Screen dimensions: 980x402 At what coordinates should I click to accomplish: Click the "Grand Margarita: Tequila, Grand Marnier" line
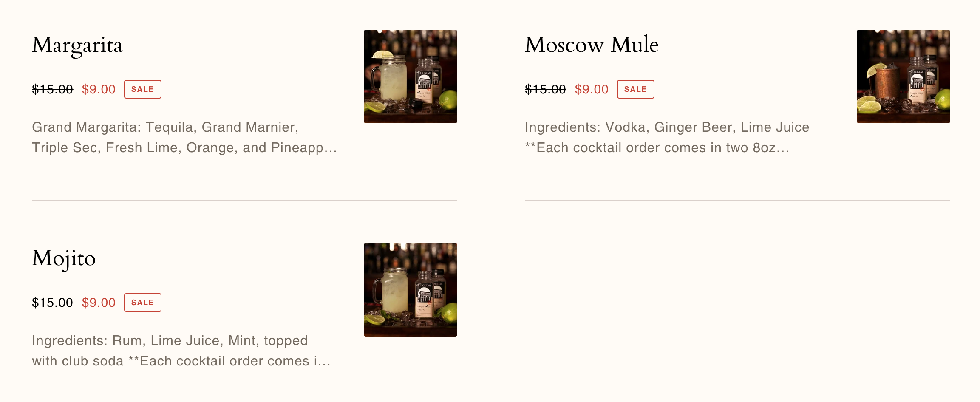pos(165,127)
